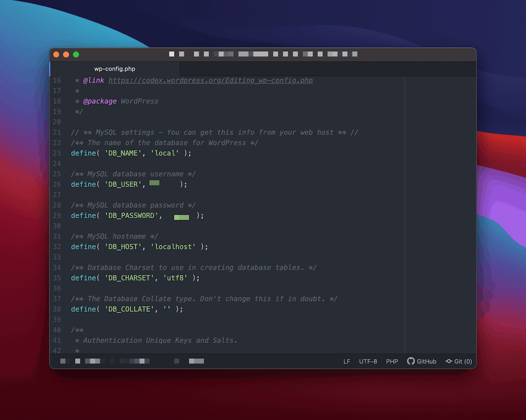The height and width of the screenshot is (420, 526).
Task: Click the 'utf8' charset value
Action: coord(175,278)
